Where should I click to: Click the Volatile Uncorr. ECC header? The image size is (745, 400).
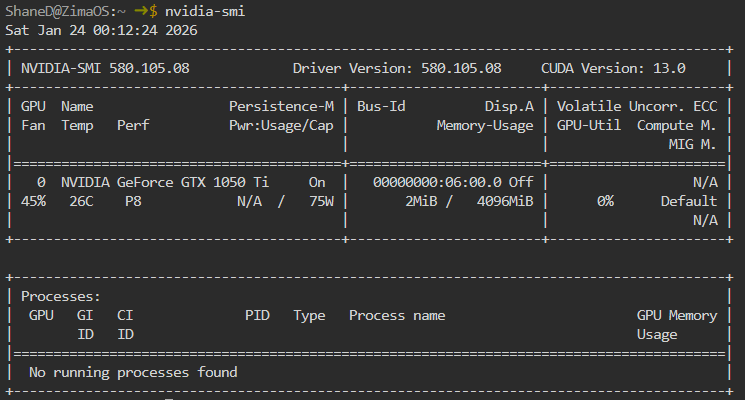point(637,106)
